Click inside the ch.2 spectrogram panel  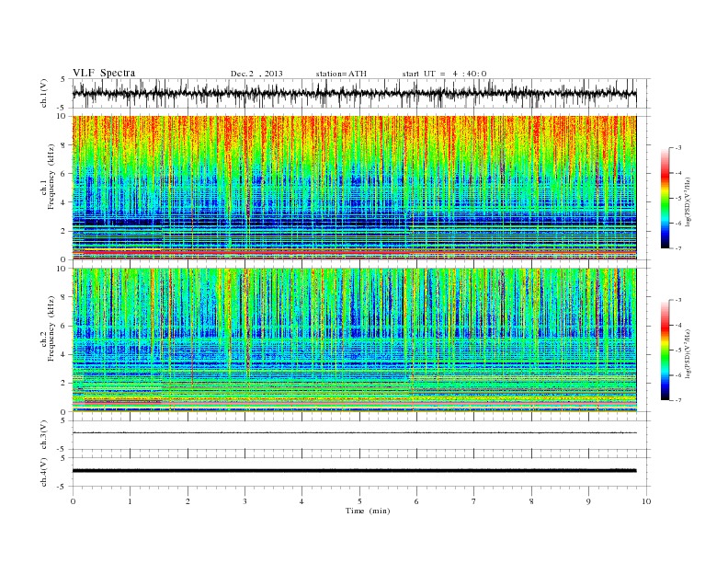pos(354,339)
